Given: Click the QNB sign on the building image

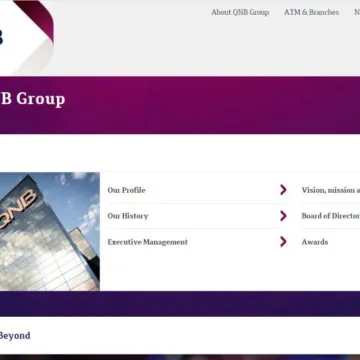Looking at the screenshot, I should coord(17,208).
